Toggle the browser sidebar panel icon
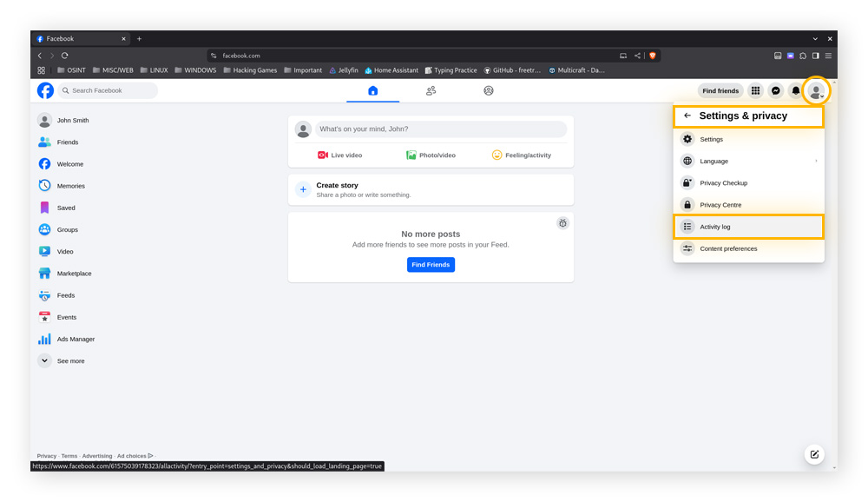Screen dimensions: 868x502 pos(816,56)
